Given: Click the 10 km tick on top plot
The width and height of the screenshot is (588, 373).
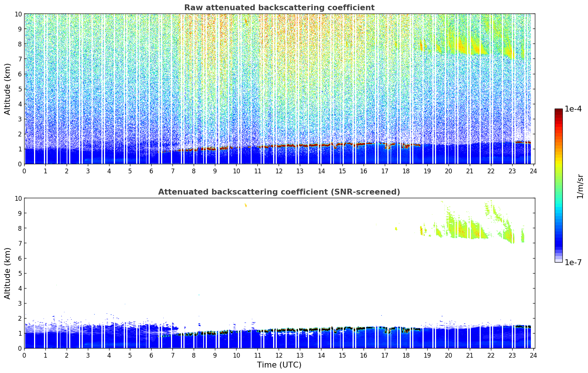Looking at the screenshot, I should coord(18,14).
